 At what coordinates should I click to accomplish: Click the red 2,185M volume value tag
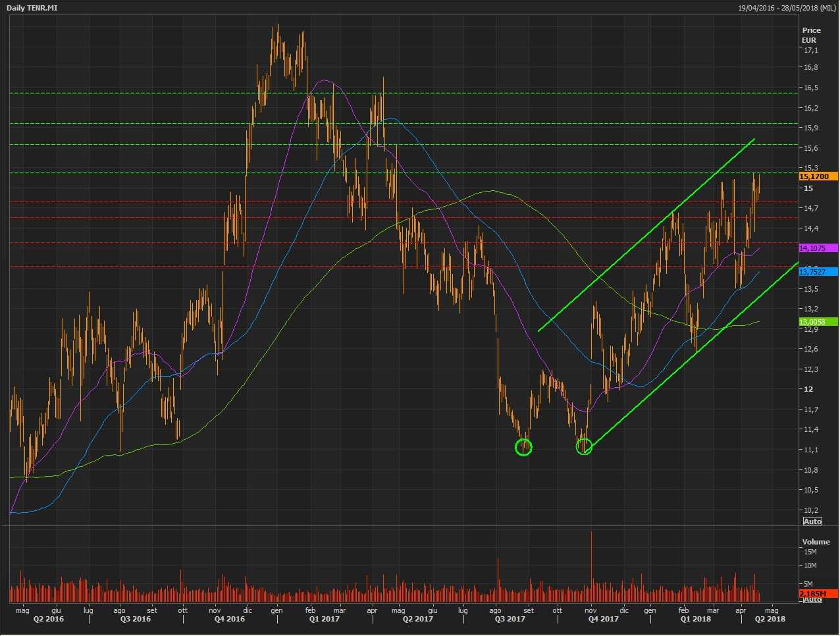point(818,594)
